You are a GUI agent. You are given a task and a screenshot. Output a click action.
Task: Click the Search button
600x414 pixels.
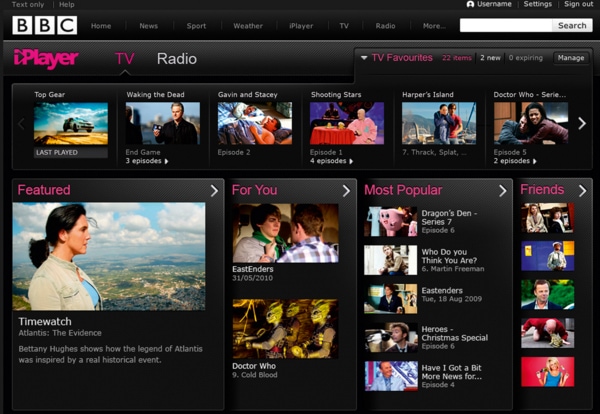tap(572, 26)
